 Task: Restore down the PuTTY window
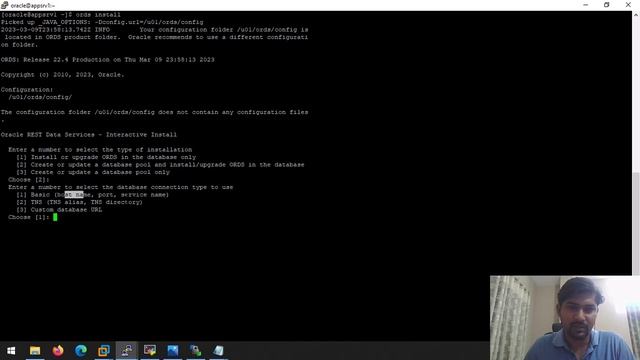click(x=607, y=5)
